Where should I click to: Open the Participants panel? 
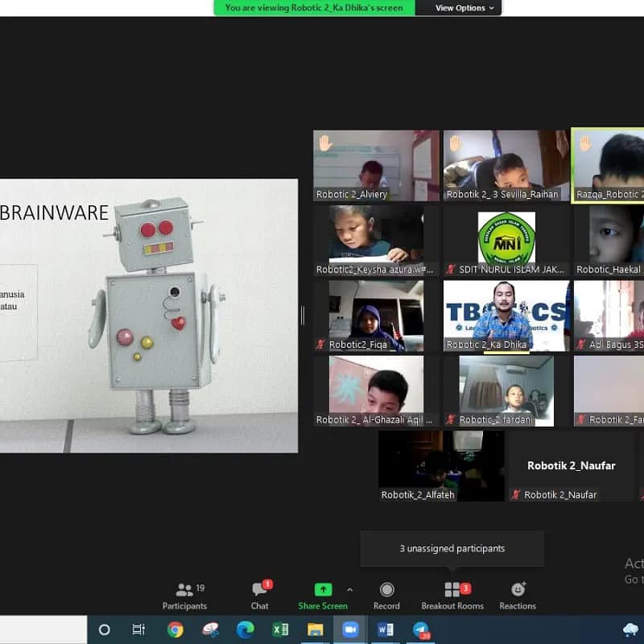point(184,597)
